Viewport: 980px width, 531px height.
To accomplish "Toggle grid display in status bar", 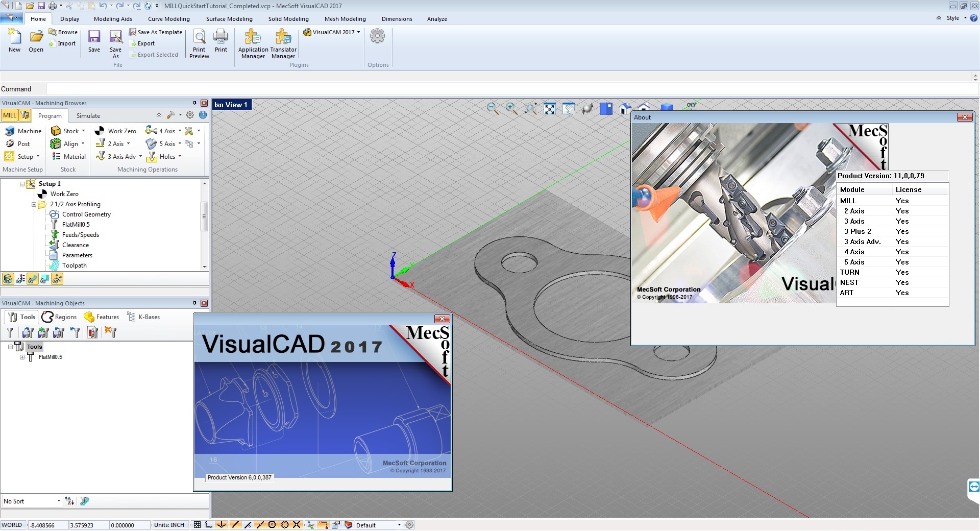I will (x=197, y=525).
